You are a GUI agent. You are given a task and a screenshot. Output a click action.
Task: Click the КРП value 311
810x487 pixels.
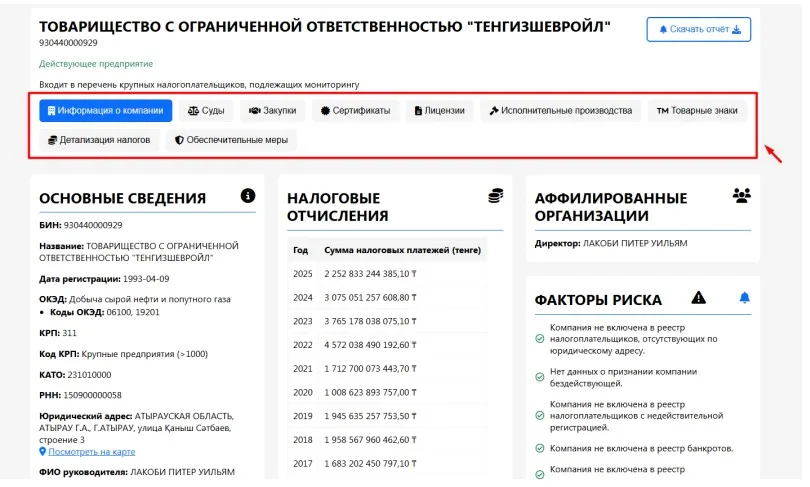click(x=69, y=333)
